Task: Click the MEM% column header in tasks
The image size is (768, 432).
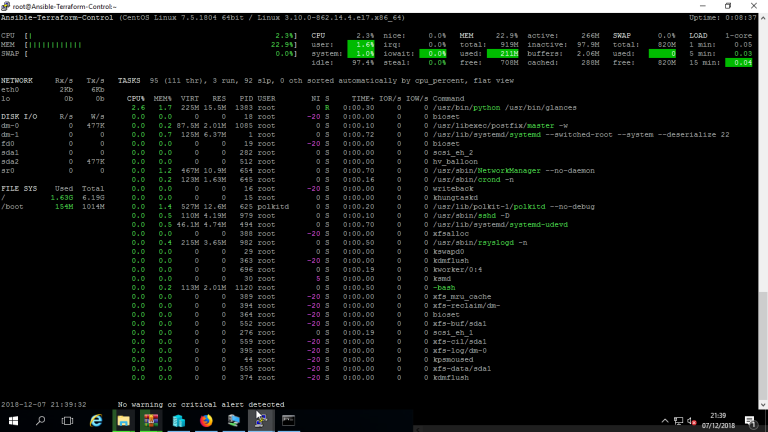Action: (x=162, y=98)
